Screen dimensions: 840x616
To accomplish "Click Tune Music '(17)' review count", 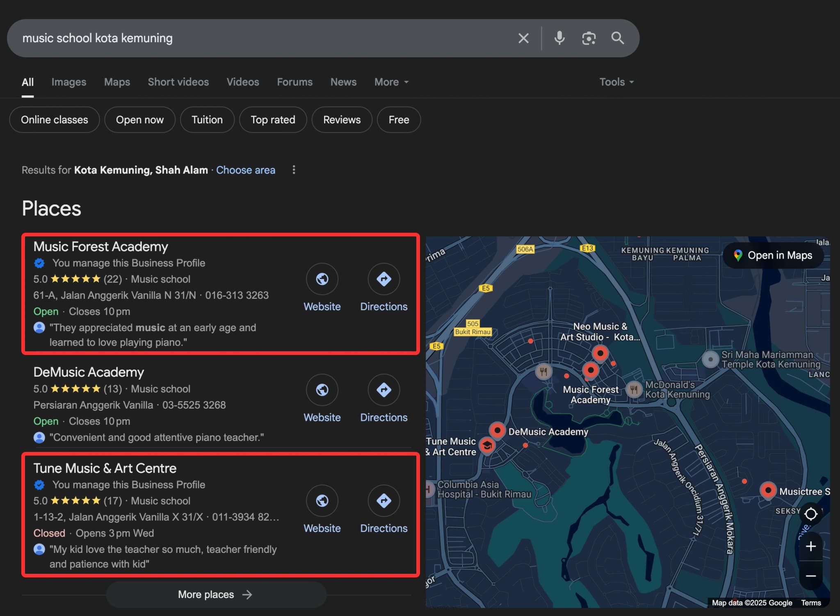I will point(113,501).
